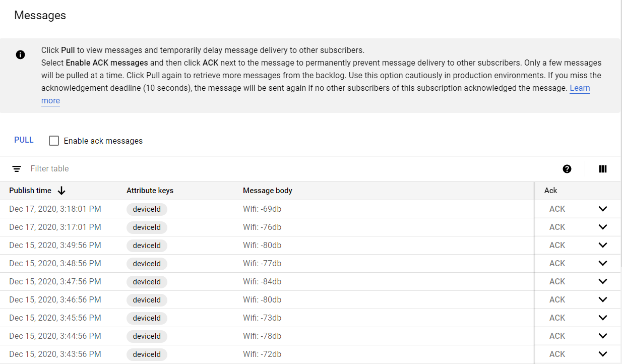Viewport: 622px width, 364px height.
Task: Click ACK for the Wifi: -76db message
Action: click(557, 227)
